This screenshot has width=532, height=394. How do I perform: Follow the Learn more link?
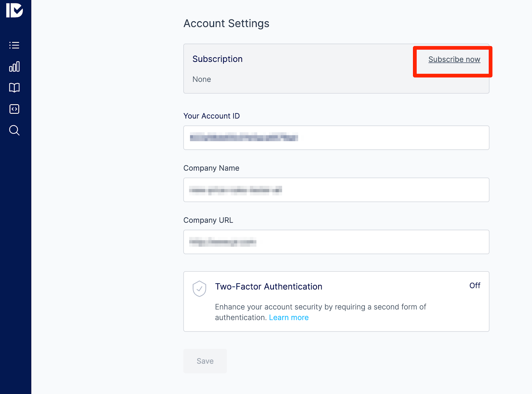[289, 317]
